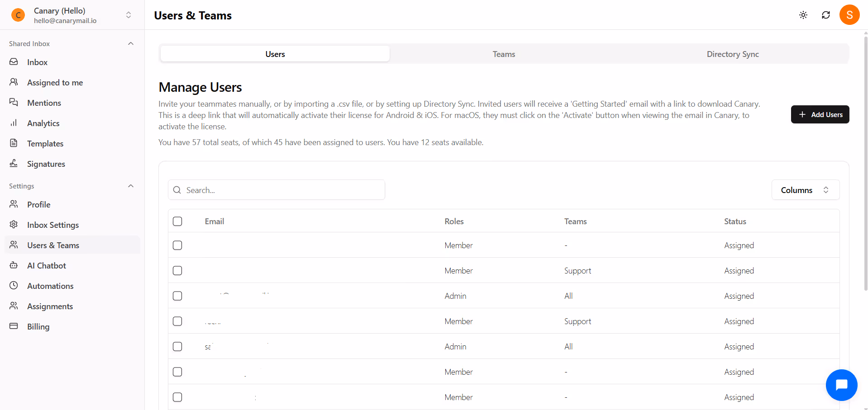The height and width of the screenshot is (410, 868).
Task: Click the Status column header
Action: [x=735, y=221]
